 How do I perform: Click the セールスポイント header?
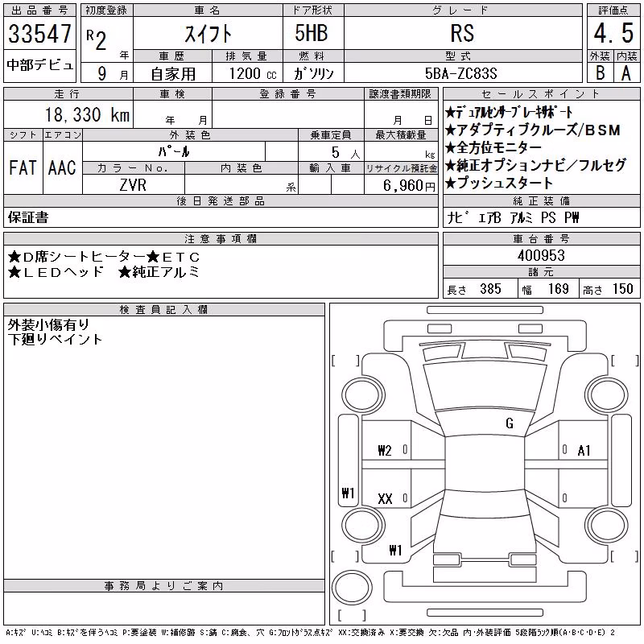[x=541, y=93]
